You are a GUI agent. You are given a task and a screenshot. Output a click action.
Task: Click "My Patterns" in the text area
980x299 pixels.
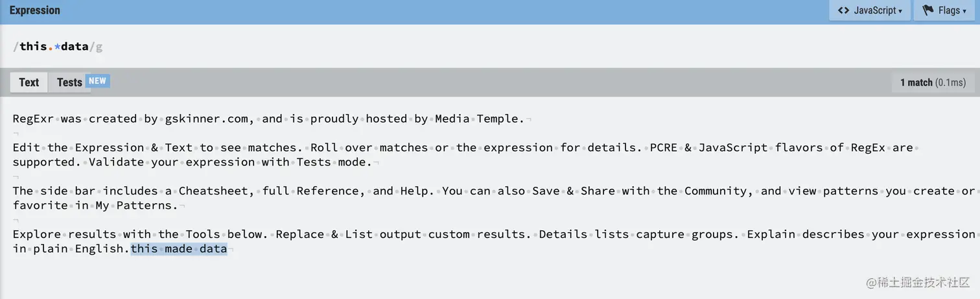pos(137,205)
